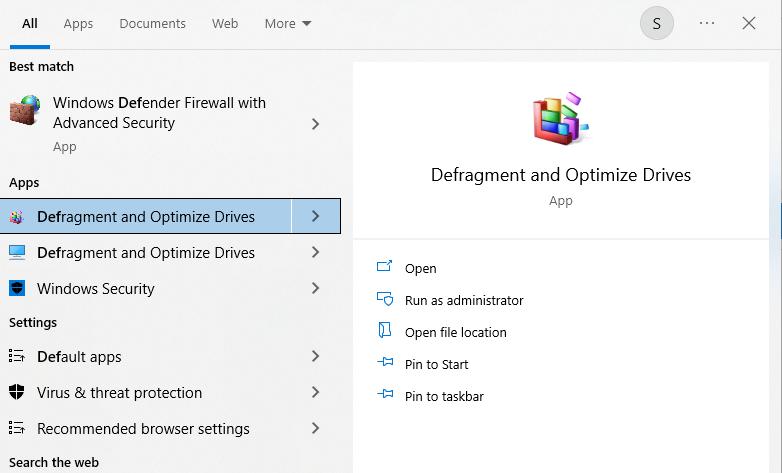Viewport: 782px width, 473px height.
Task: Click the Default apps settings icon
Action: click(x=17, y=357)
